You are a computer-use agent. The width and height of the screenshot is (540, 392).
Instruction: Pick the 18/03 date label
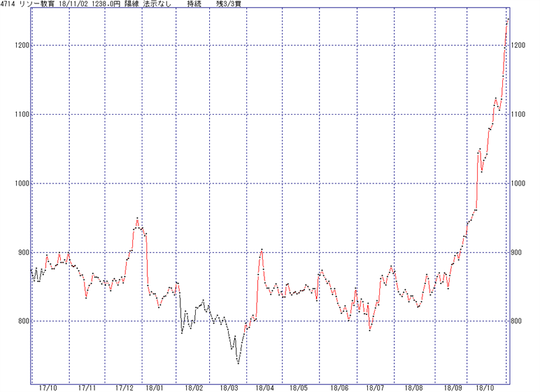pyautogui.click(x=229, y=388)
